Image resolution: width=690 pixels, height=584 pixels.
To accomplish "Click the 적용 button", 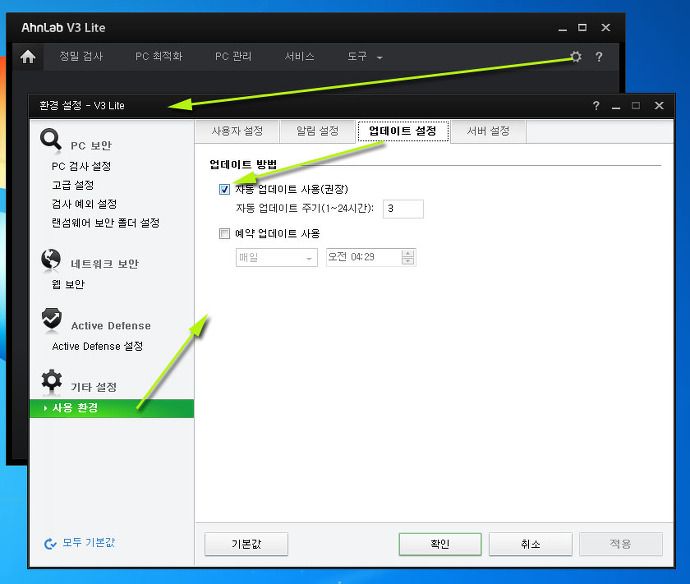I will pos(620,544).
